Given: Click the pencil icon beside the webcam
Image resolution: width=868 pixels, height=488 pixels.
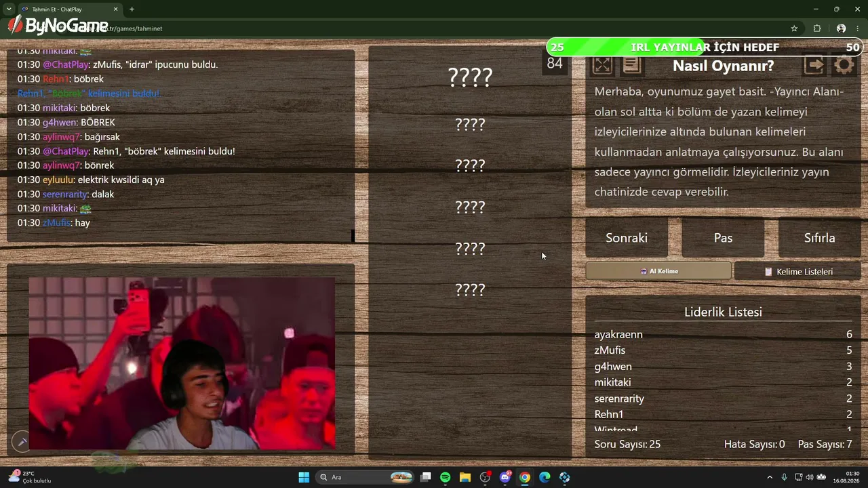Looking at the screenshot, I should [x=21, y=442].
